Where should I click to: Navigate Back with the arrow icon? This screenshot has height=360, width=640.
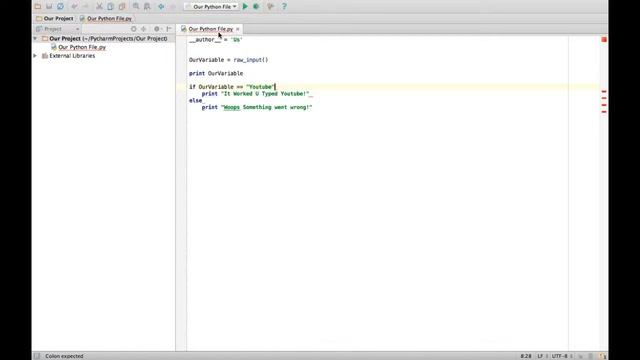tap(161, 7)
